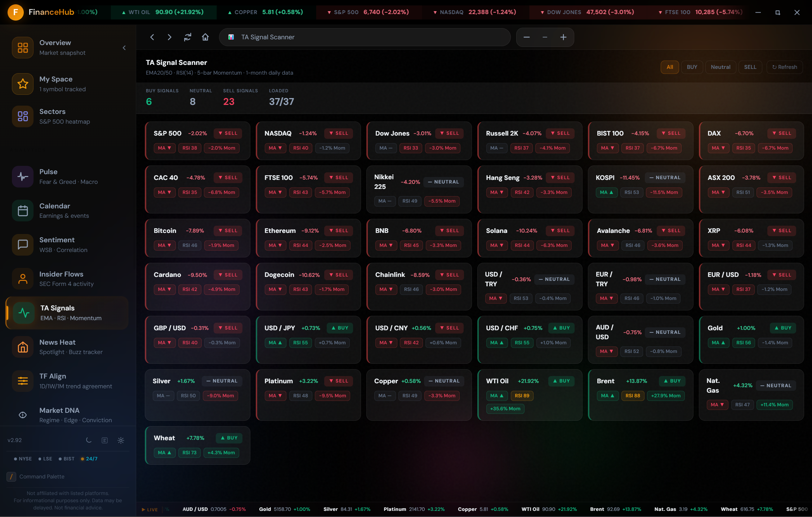
Task: Open the Calendar earnings icon
Action: click(23, 211)
